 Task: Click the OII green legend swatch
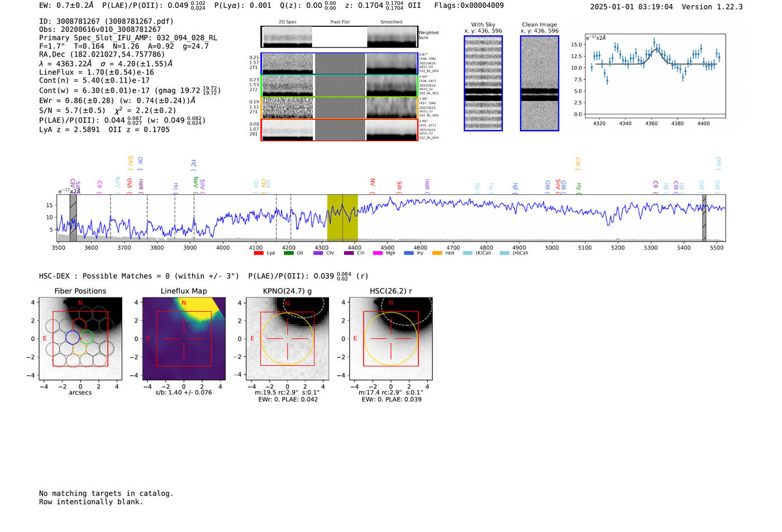pos(288,253)
